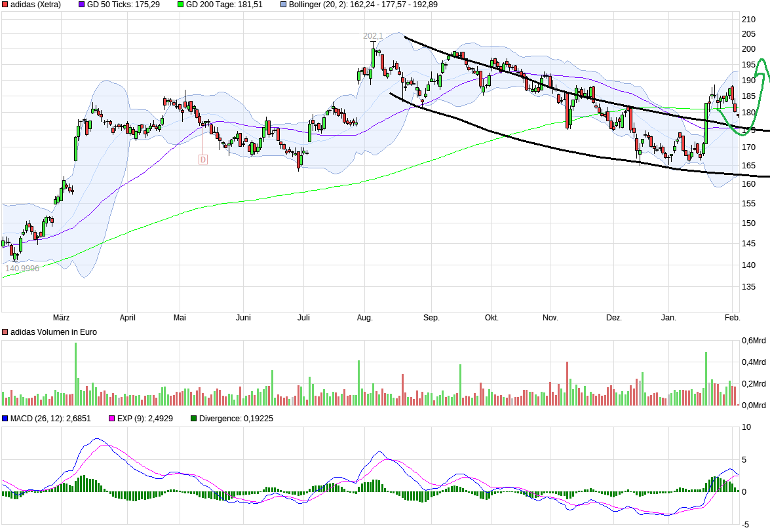Click the 'Mai' month label
The height and width of the screenshot is (532, 770).
click(x=180, y=318)
